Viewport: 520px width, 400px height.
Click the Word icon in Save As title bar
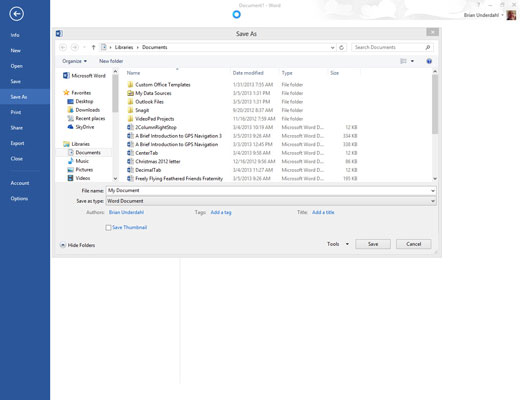pos(59,33)
